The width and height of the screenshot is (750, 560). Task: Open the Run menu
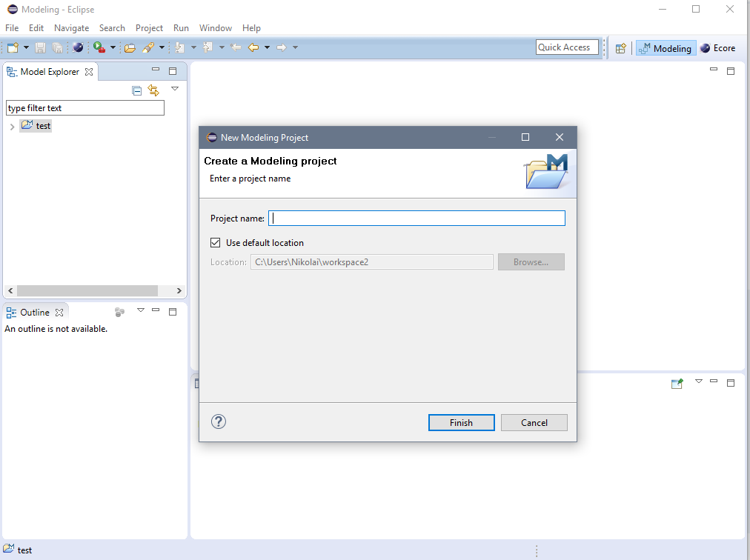point(181,28)
